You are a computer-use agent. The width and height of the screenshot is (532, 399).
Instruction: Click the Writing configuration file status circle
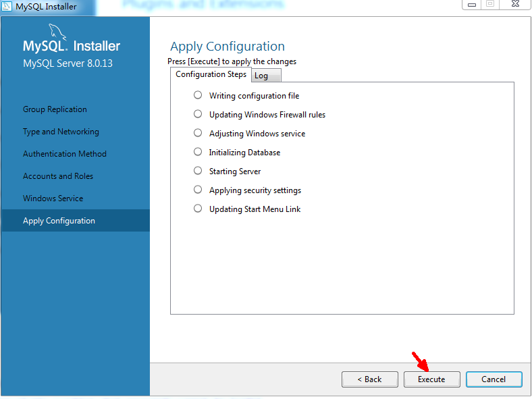[198, 95]
